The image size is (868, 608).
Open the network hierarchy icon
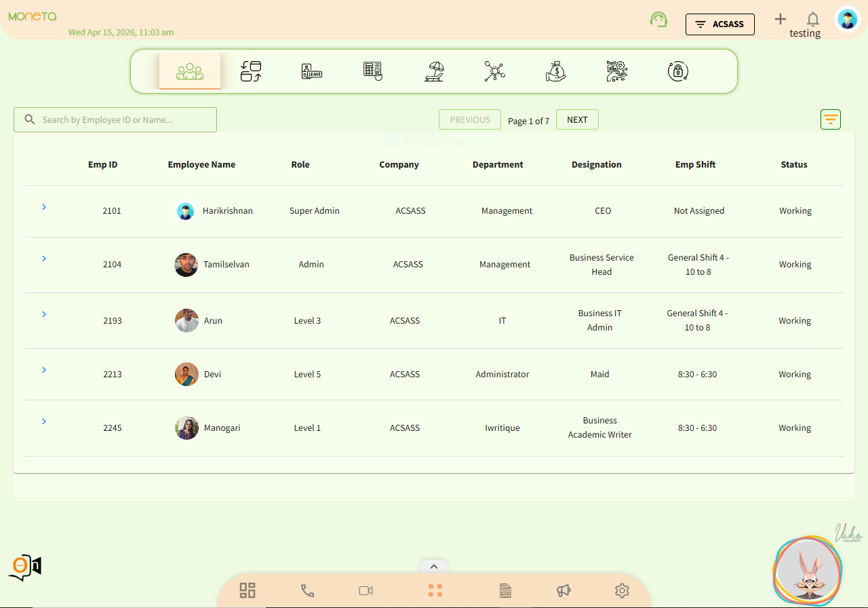(495, 71)
